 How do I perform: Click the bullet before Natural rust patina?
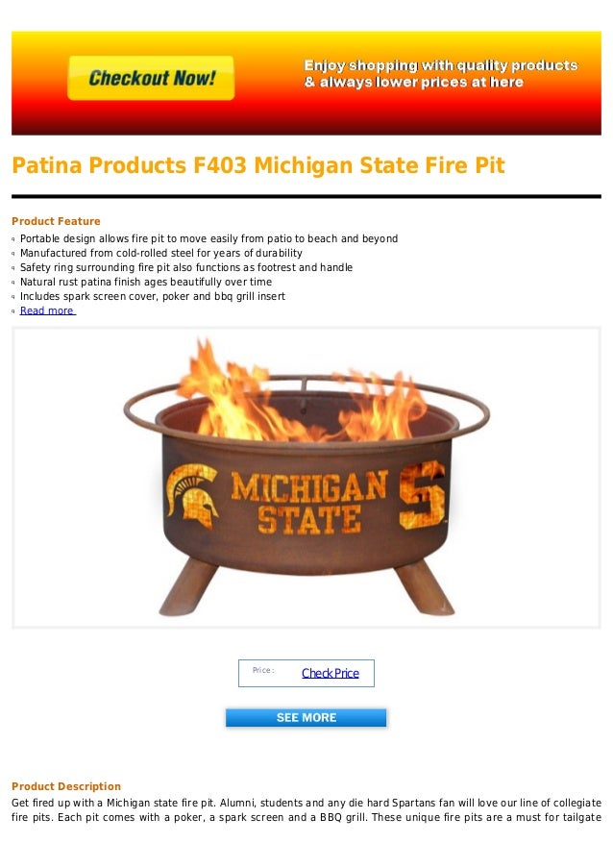click(x=13, y=283)
